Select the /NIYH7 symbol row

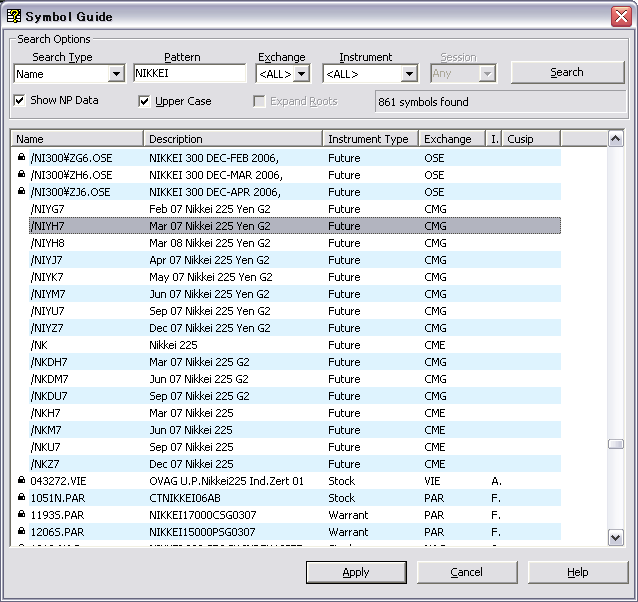click(x=295, y=226)
